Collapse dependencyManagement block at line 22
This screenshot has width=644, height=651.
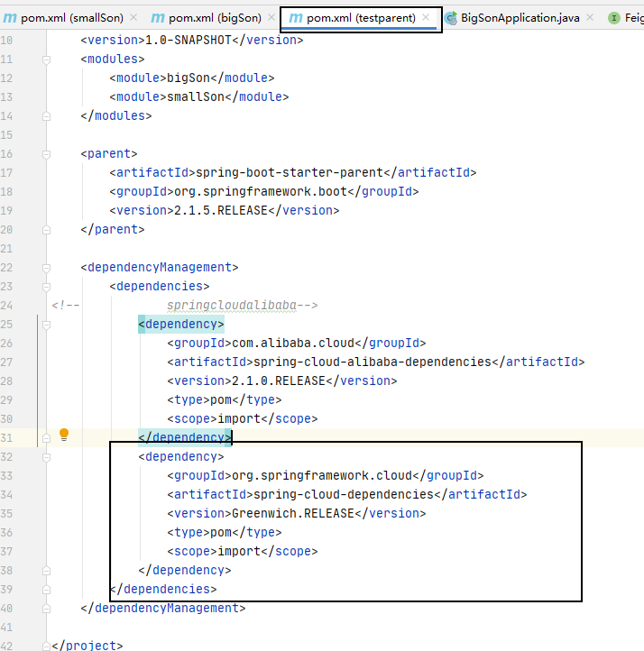click(47, 268)
